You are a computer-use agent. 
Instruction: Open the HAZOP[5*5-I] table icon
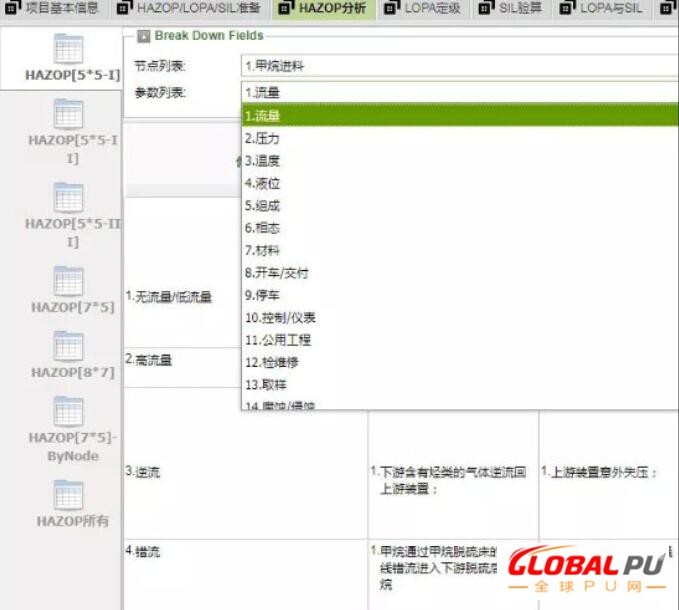[x=68, y=50]
